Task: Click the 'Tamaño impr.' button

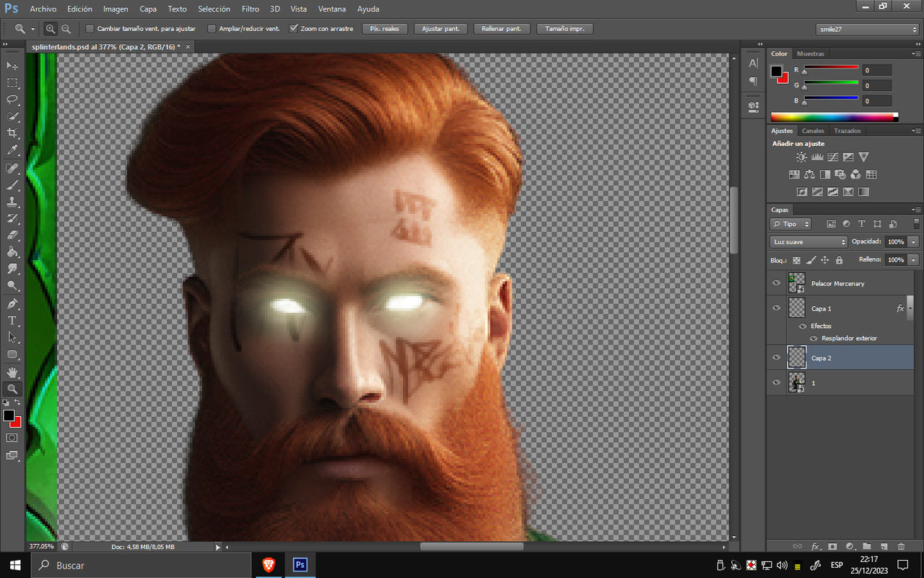Action: pos(565,29)
